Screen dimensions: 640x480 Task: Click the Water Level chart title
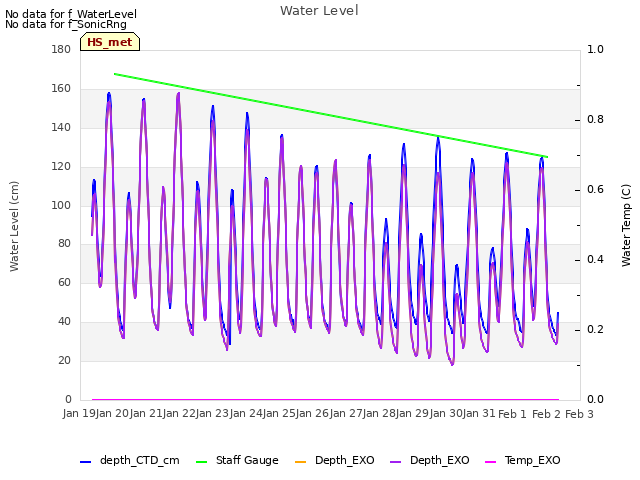319,10
